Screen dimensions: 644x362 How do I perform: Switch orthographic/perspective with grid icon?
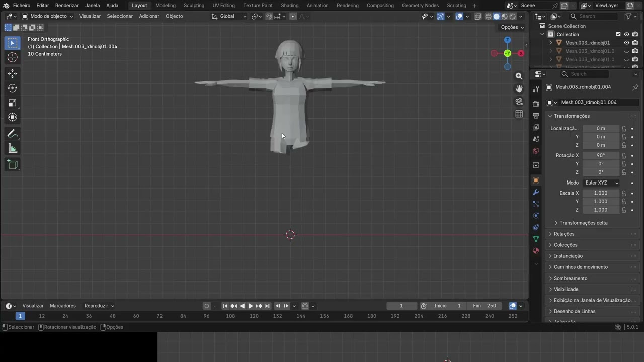pyautogui.click(x=519, y=114)
